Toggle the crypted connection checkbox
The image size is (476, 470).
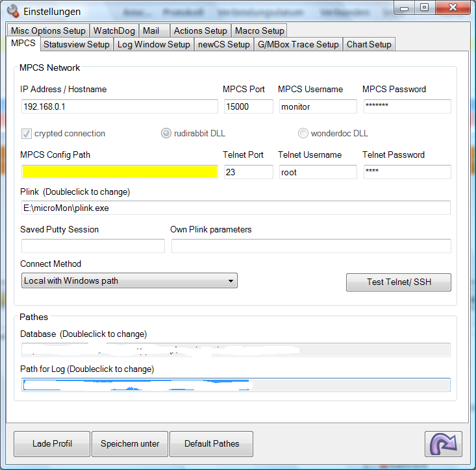(x=27, y=134)
